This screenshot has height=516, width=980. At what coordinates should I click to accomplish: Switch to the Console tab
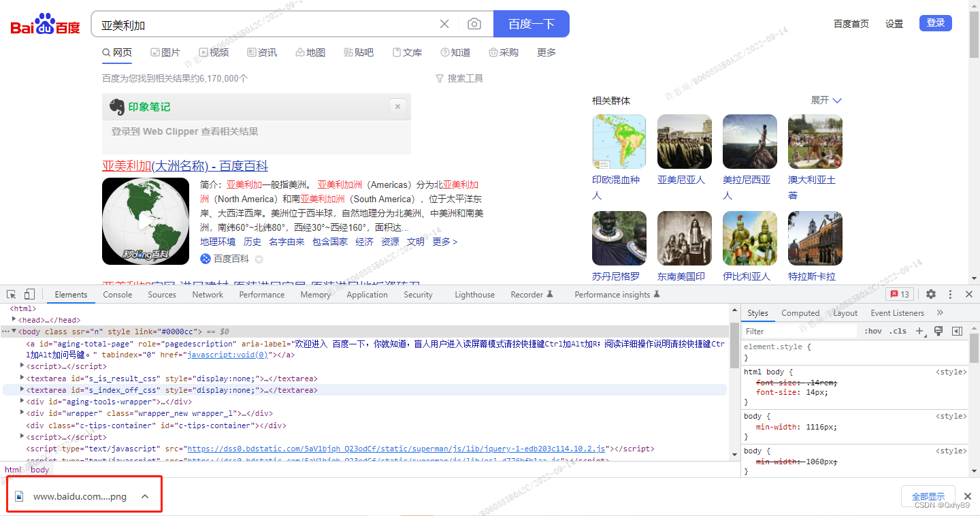pyautogui.click(x=118, y=295)
